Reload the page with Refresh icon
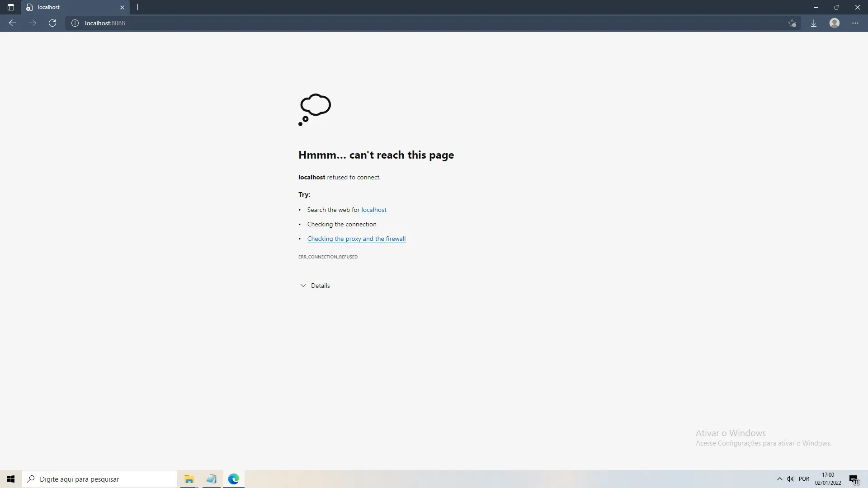The width and height of the screenshot is (868, 488). (x=52, y=23)
